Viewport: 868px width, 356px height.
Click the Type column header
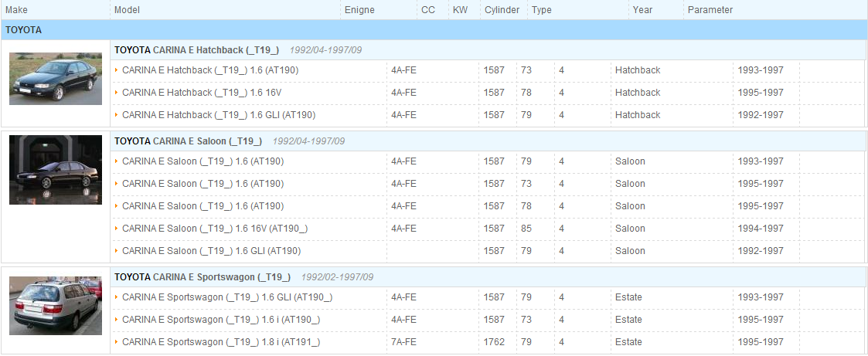pos(542,10)
